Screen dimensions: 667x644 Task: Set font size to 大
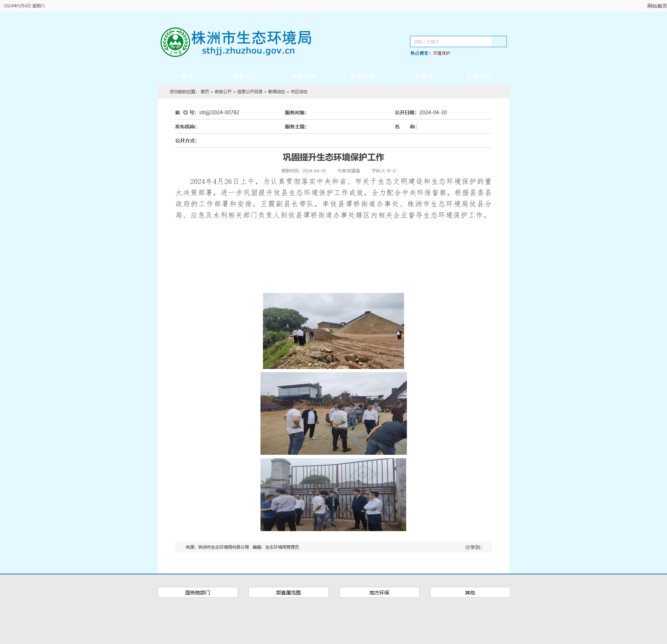tap(383, 171)
